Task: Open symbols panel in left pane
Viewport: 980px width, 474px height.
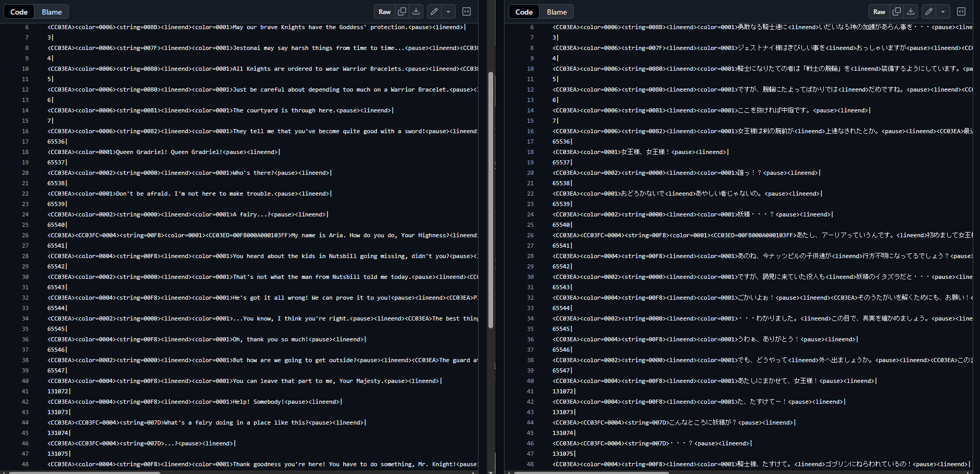Action: pos(467,11)
